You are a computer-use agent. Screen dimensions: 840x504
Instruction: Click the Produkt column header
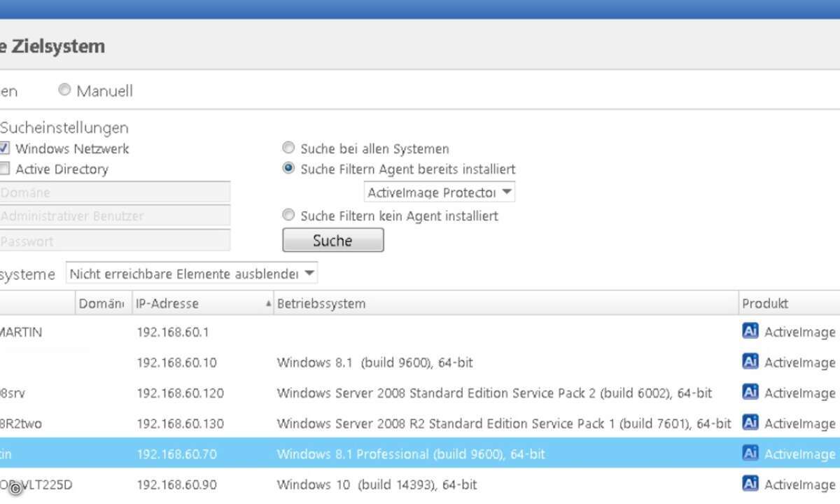tap(790, 303)
